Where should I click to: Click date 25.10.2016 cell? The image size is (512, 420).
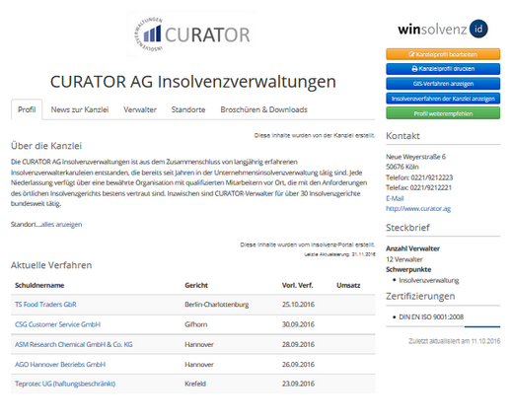[x=298, y=305]
